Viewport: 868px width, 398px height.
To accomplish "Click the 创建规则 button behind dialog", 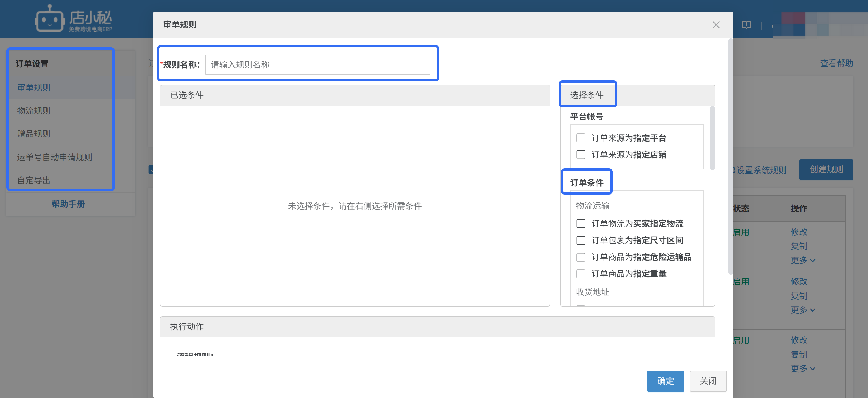I will (826, 170).
